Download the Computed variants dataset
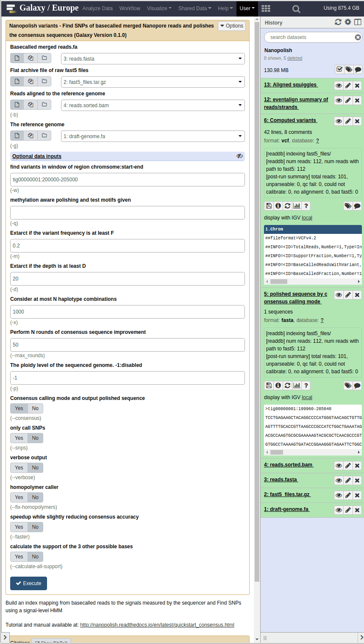 click(269, 206)
